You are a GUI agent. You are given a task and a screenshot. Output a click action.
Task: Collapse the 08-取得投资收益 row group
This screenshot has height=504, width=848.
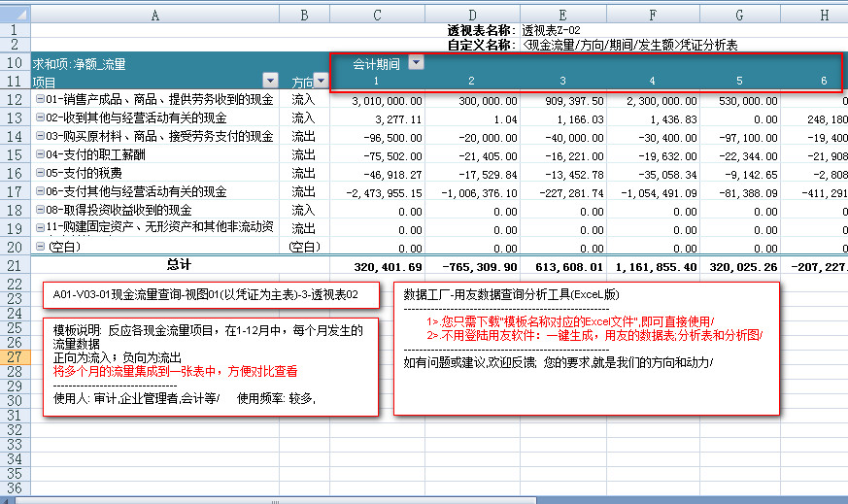[x=40, y=210]
